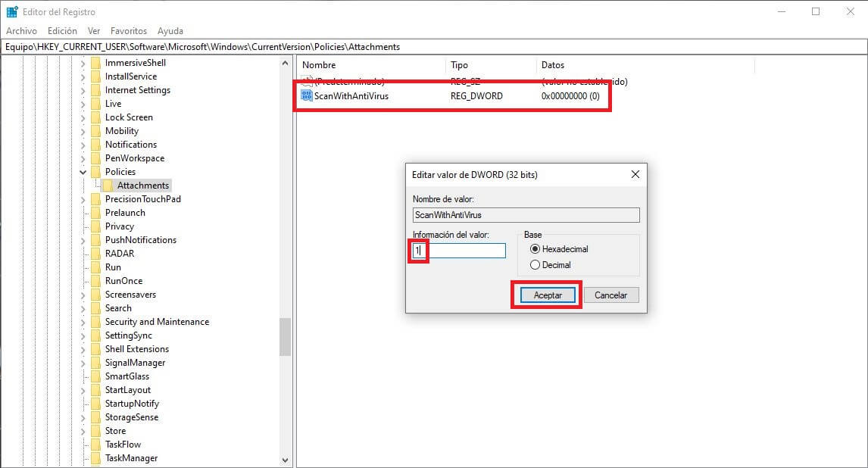
Task: Close the Editar valor de DWORD dialog
Action: coord(635,174)
